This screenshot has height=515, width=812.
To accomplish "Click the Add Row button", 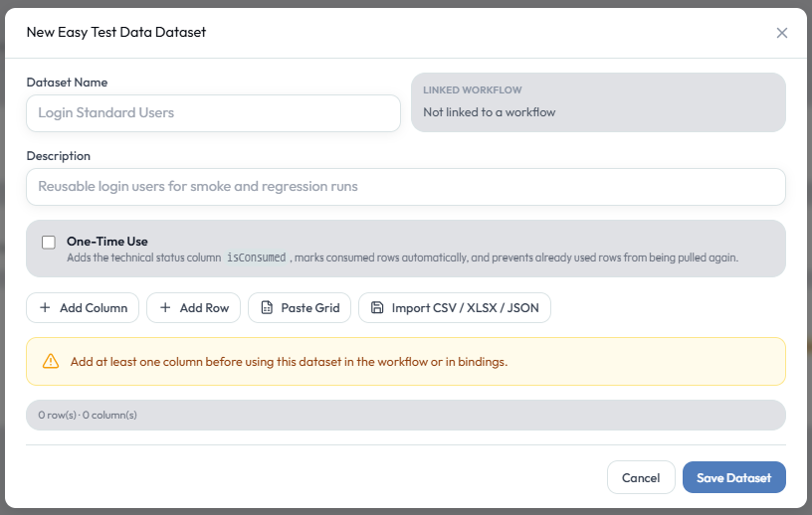I will point(194,308).
